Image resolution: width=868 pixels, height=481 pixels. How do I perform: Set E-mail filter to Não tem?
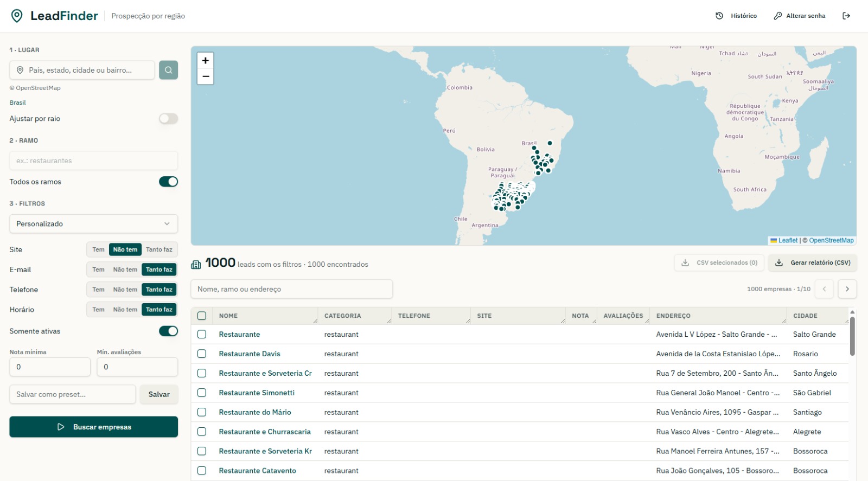tap(125, 270)
